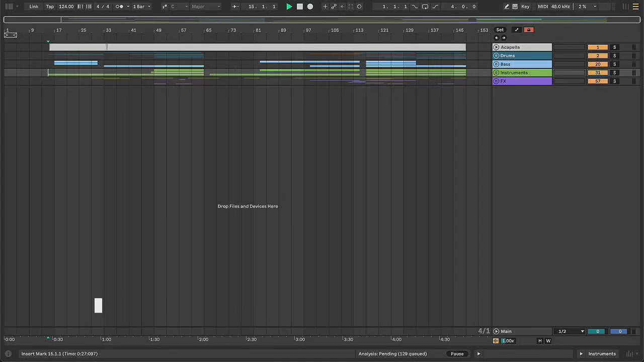Click the Pause analysis button
The width and height of the screenshot is (644, 362).
tap(457, 353)
